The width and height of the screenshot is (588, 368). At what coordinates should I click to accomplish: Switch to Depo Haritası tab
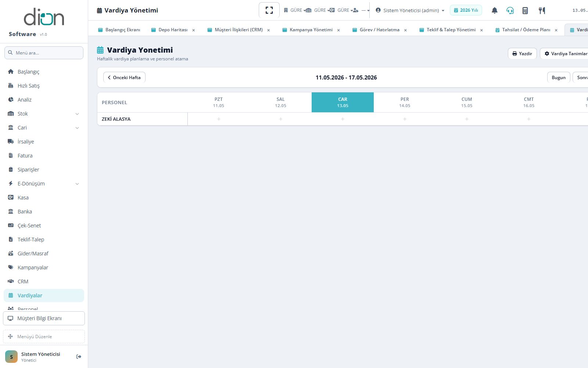(169, 30)
